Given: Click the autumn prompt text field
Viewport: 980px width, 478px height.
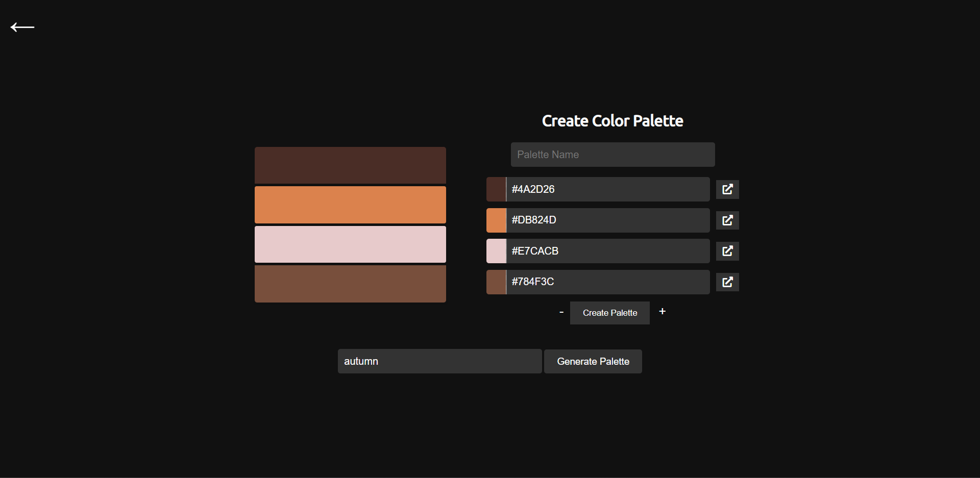Looking at the screenshot, I should point(439,361).
